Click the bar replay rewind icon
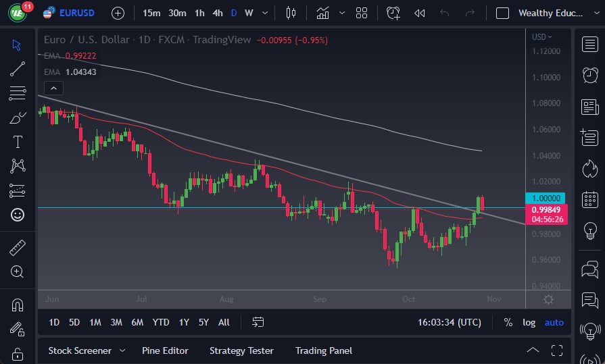The image size is (605, 364). click(419, 13)
